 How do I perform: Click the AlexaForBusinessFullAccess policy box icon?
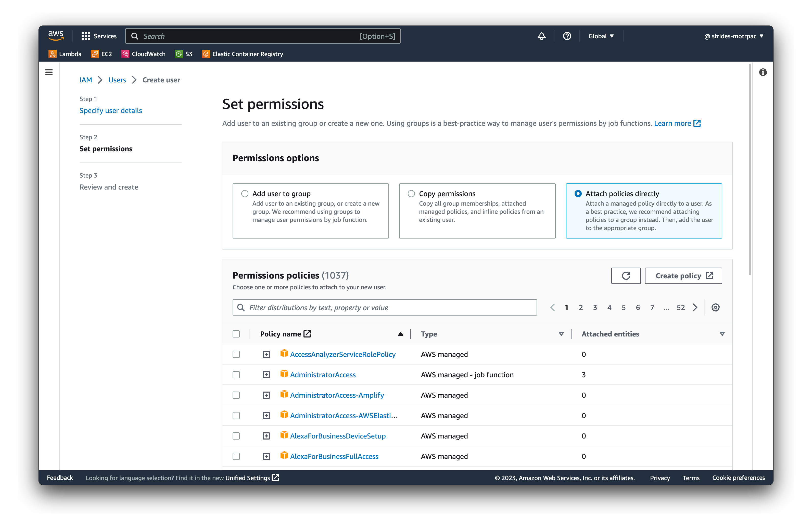(284, 456)
